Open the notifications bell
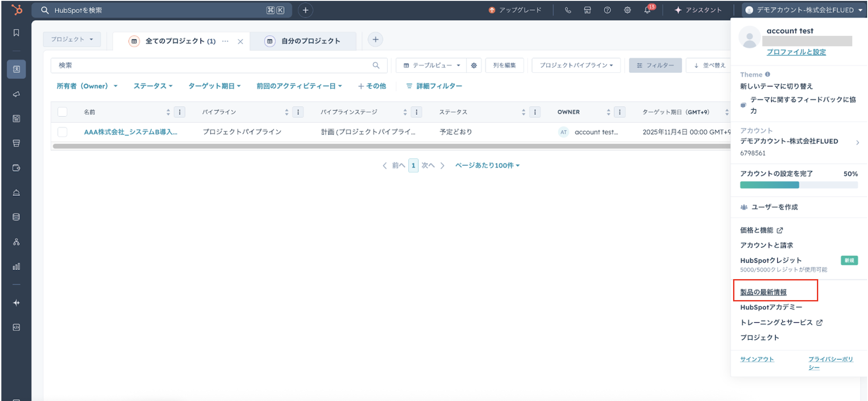The image size is (868, 401). (647, 10)
